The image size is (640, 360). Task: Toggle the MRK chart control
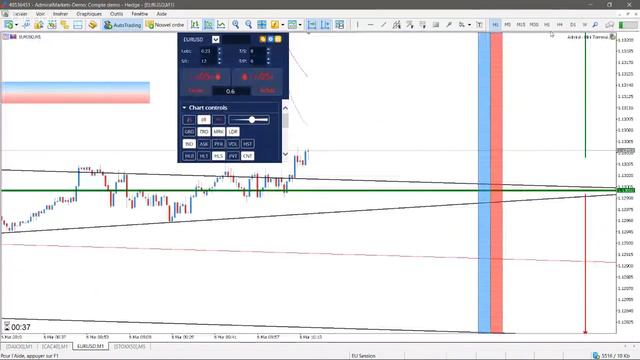[218, 132]
